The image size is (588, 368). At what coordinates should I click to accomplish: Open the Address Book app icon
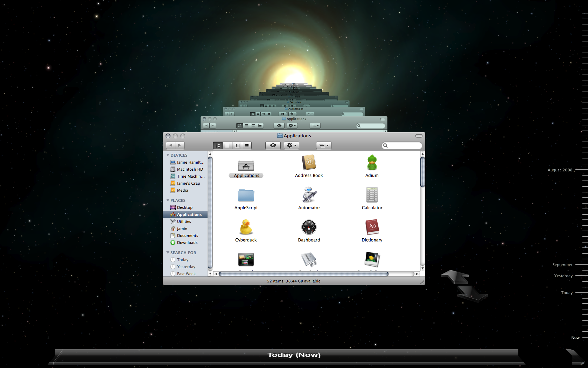309,163
